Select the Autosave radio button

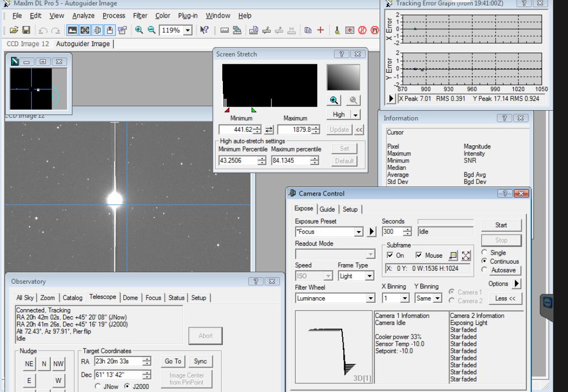point(484,270)
